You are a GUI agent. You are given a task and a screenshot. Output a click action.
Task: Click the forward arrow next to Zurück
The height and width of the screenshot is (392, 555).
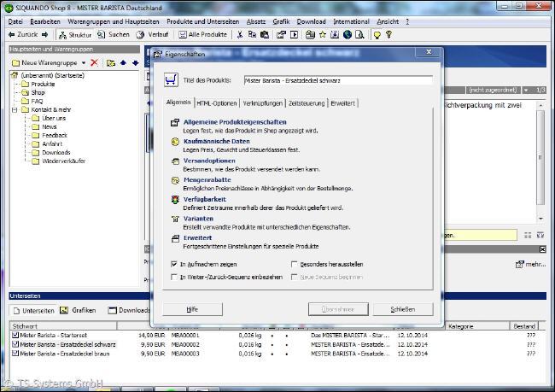[x=45, y=34]
